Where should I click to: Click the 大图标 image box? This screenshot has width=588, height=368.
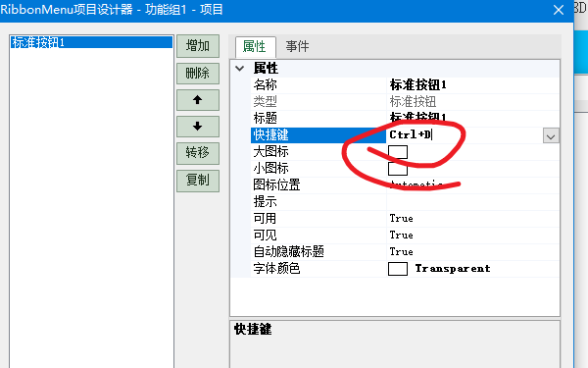[398, 152]
